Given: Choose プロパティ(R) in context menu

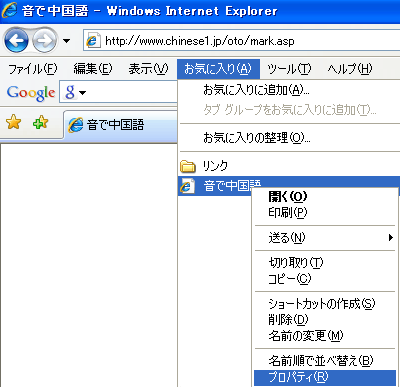Looking at the screenshot, I should coord(325,378).
